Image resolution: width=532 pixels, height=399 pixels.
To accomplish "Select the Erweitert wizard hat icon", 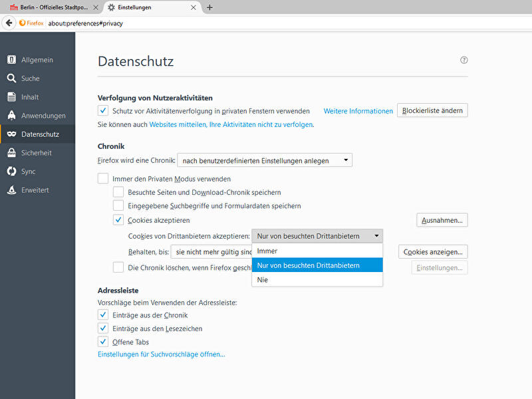I will click(11, 190).
